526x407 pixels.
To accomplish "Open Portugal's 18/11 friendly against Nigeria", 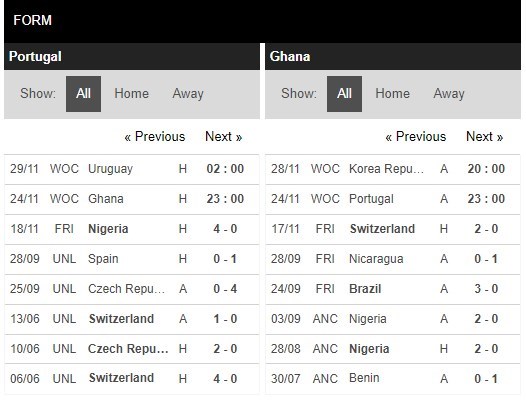I will tap(132, 229).
